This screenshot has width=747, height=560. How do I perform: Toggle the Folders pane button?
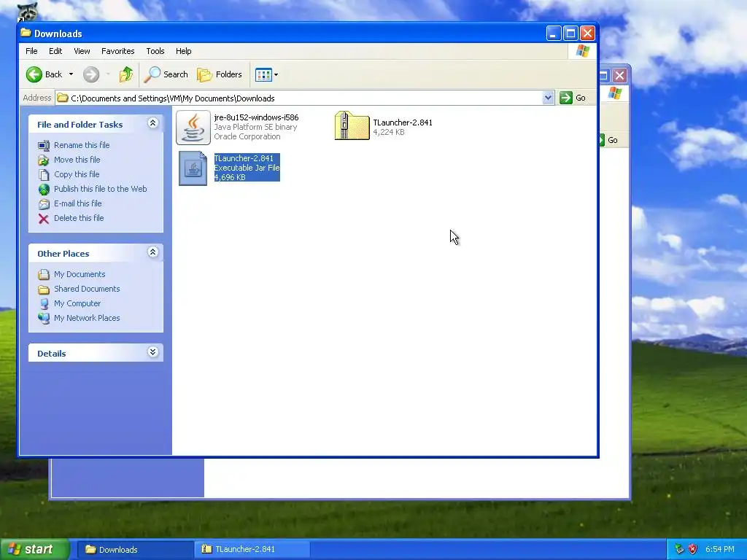click(220, 74)
